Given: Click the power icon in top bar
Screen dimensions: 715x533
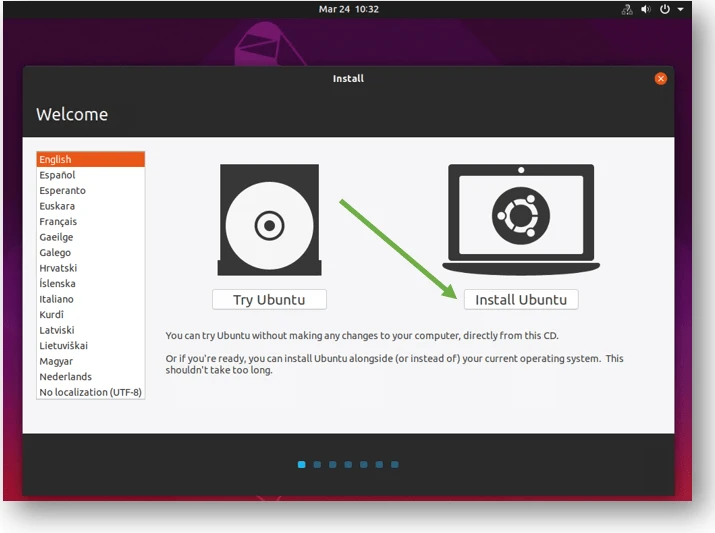Looking at the screenshot, I should [665, 9].
